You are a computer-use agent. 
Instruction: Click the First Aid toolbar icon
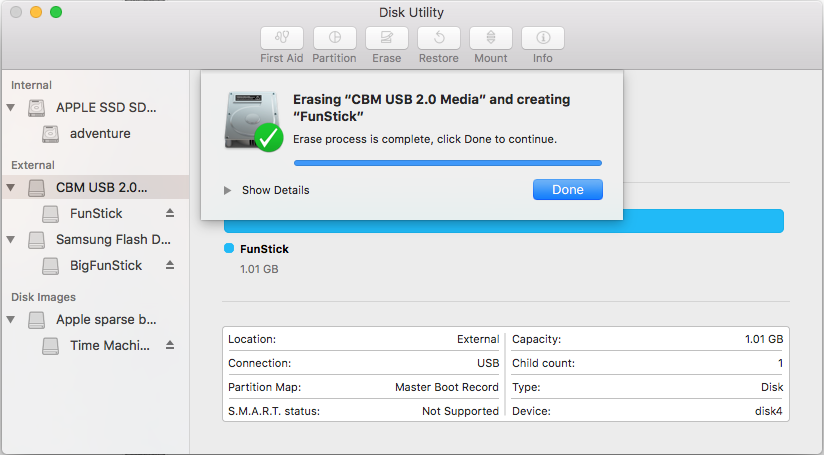[x=282, y=38]
